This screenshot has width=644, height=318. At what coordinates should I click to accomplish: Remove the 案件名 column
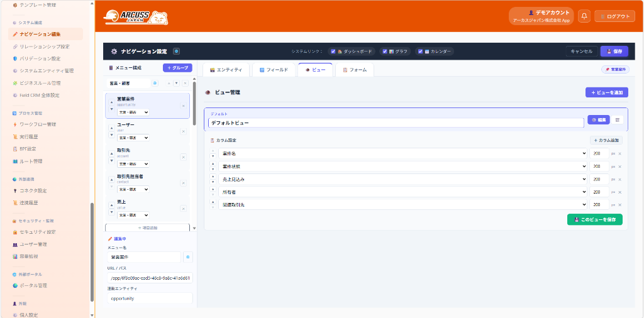click(x=619, y=154)
